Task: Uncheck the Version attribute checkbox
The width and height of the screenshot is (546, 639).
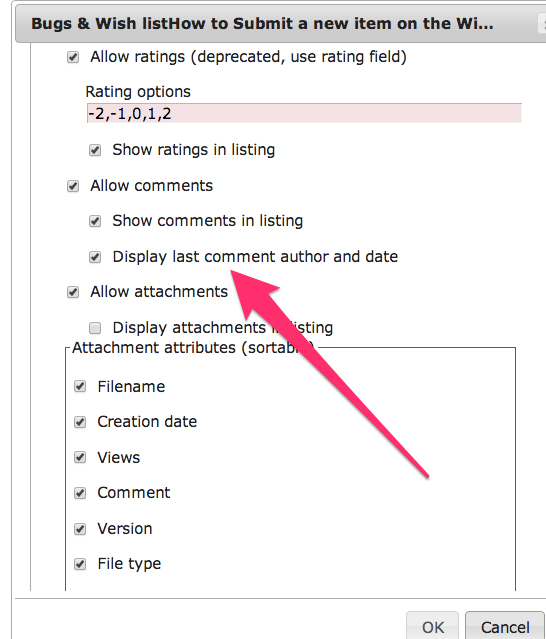Action: 80,529
